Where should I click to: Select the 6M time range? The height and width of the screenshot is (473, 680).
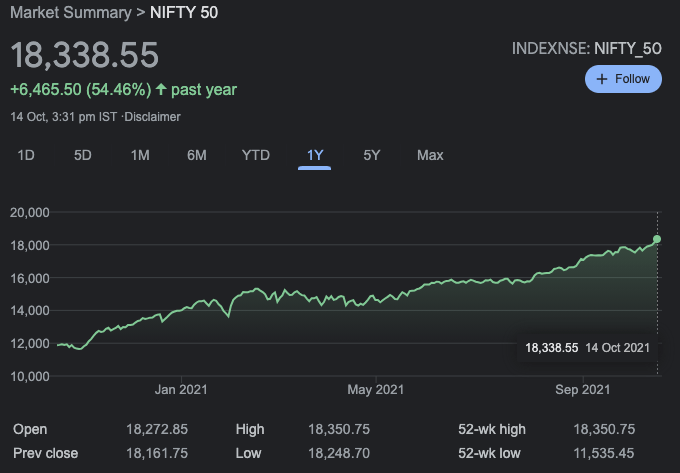click(x=197, y=155)
